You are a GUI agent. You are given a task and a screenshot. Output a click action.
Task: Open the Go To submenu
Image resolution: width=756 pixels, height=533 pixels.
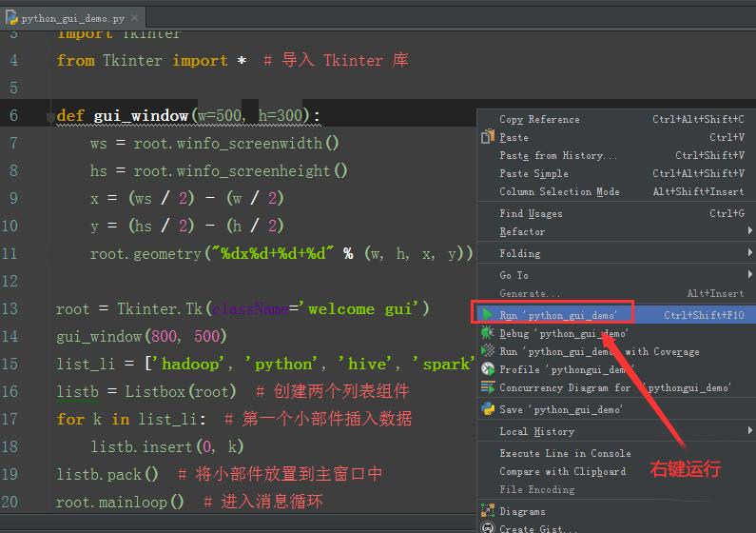pos(514,275)
